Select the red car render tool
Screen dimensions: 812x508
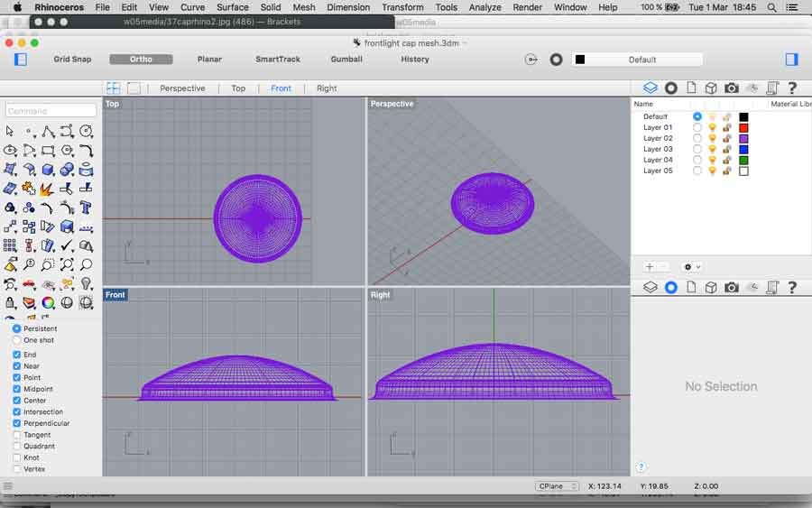pos(29,283)
